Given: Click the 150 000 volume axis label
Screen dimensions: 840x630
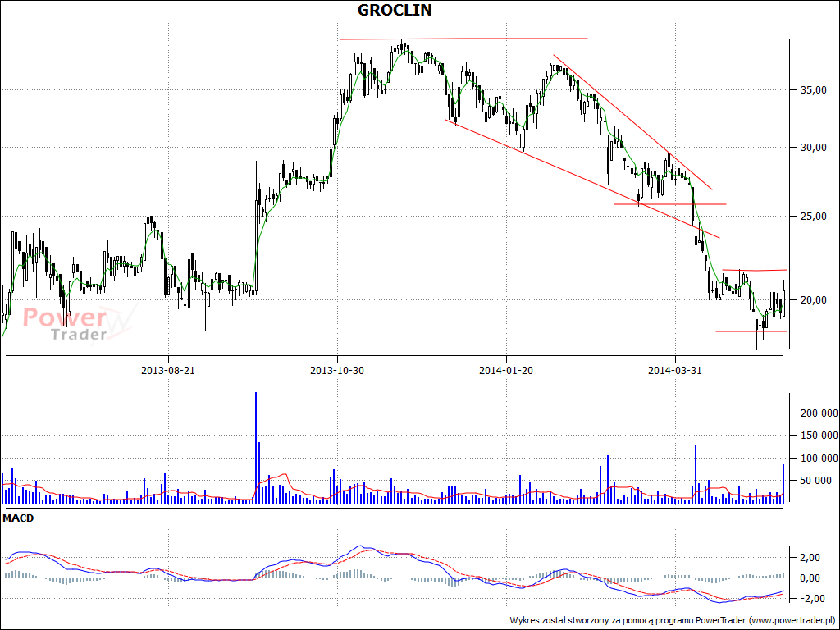Looking at the screenshot, I should [819, 436].
